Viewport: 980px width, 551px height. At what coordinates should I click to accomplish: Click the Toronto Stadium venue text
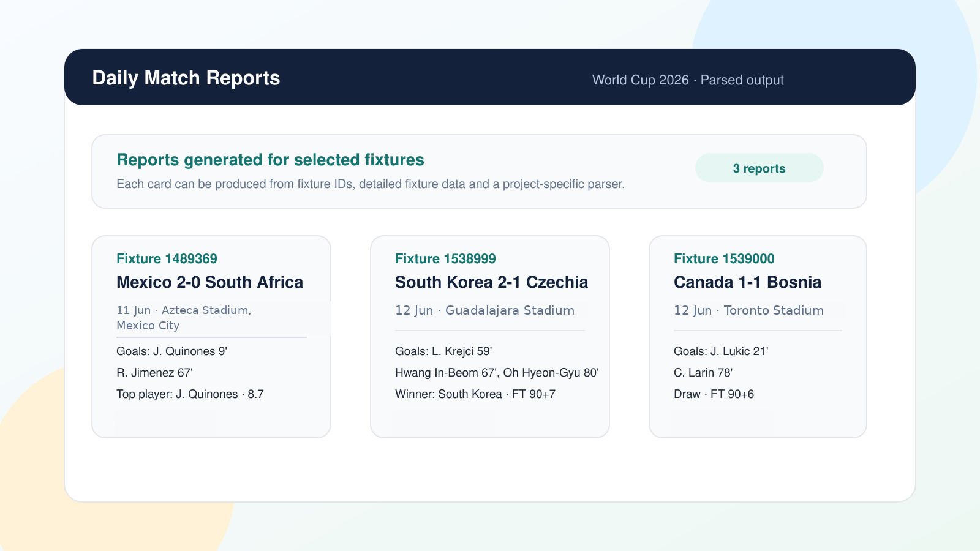point(774,310)
